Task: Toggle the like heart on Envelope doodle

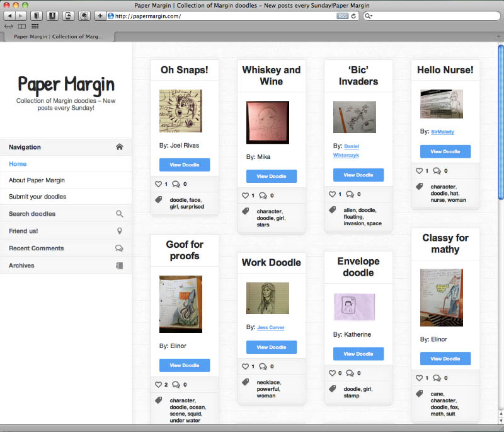Action: (333, 373)
